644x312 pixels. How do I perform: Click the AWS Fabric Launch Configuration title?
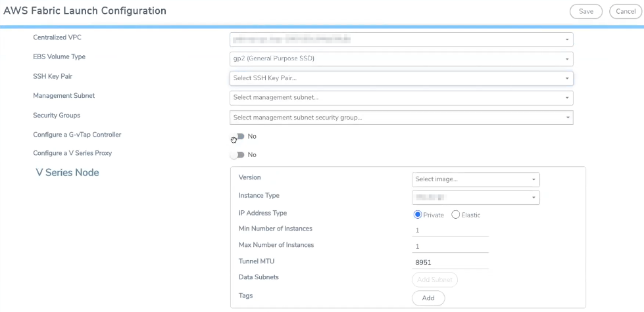click(x=85, y=11)
